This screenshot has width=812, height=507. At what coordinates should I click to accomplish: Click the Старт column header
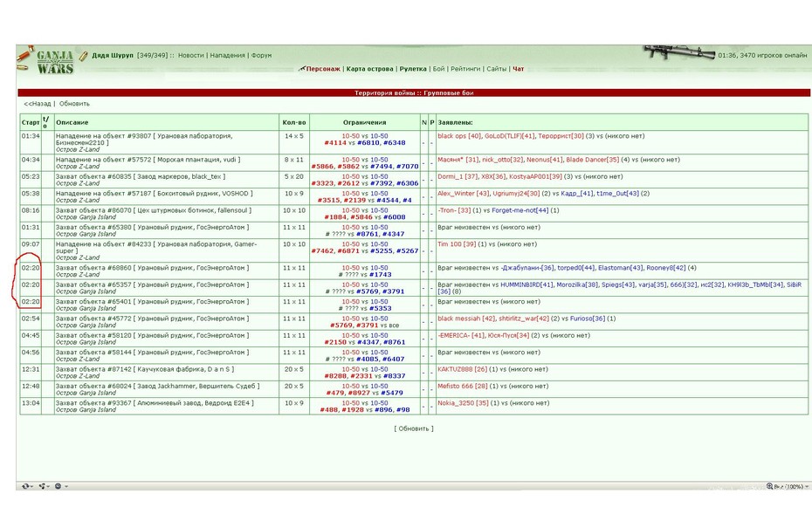31,123
